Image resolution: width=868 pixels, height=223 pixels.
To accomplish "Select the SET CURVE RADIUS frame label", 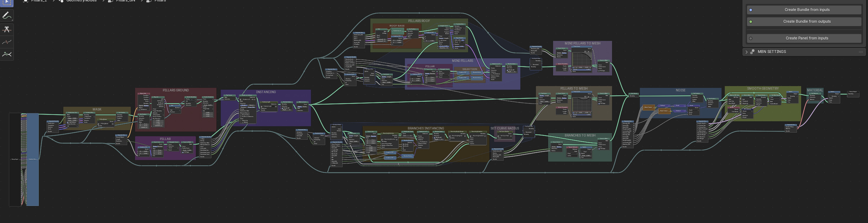I will coord(505,128).
